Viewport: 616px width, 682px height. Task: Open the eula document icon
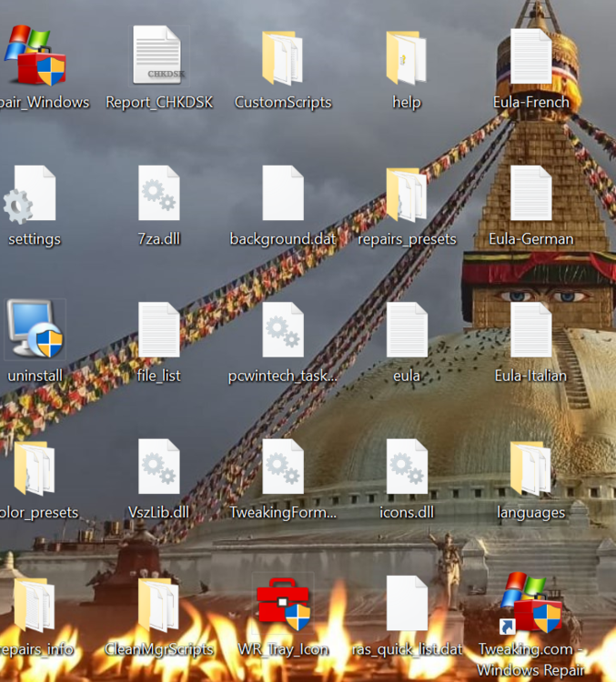(x=407, y=329)
